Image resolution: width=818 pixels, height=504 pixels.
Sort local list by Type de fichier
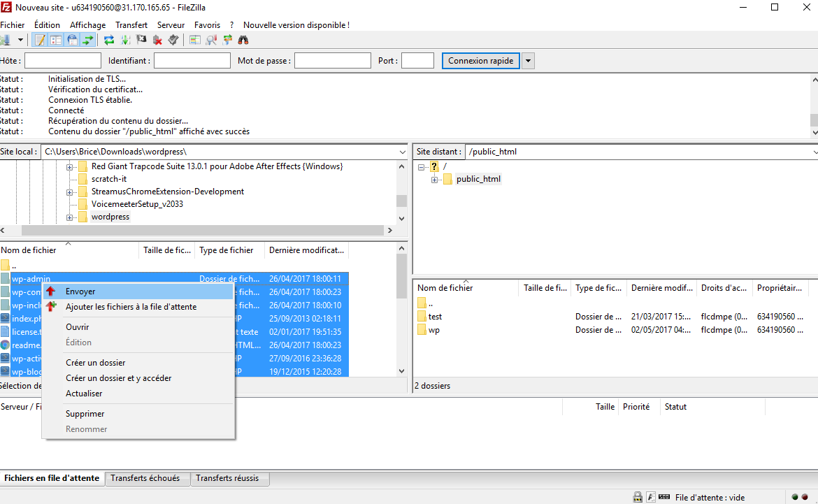[x=229, y=250]
